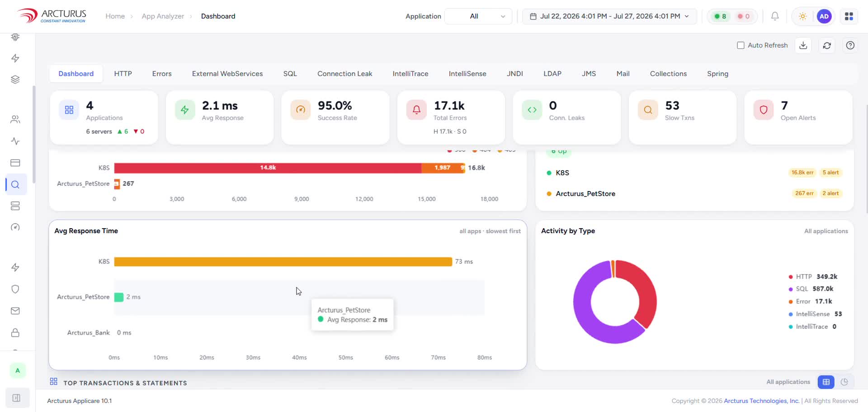The image size is (868, 412).
Task: Switch to pie chart view toggle
Action: 844,382
